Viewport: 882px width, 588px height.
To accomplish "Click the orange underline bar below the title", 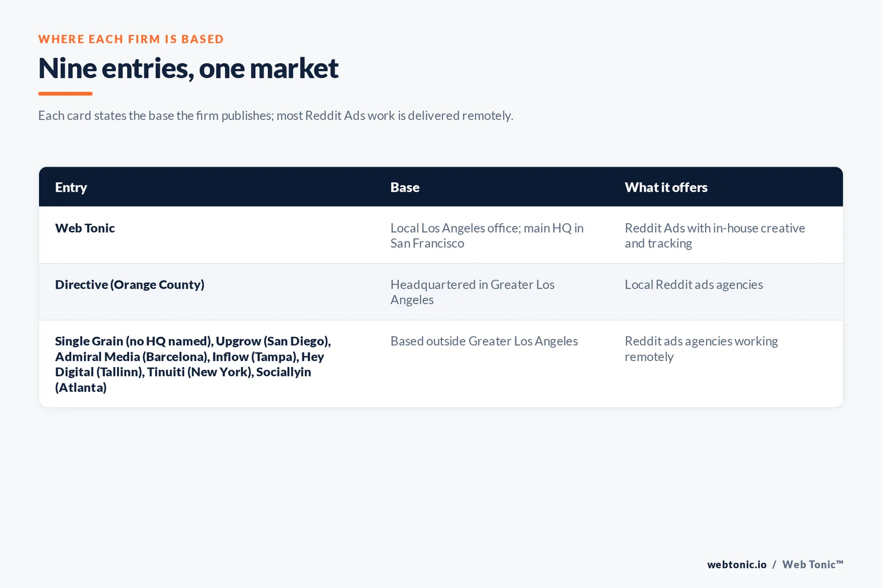I will (x=66, y=94).
